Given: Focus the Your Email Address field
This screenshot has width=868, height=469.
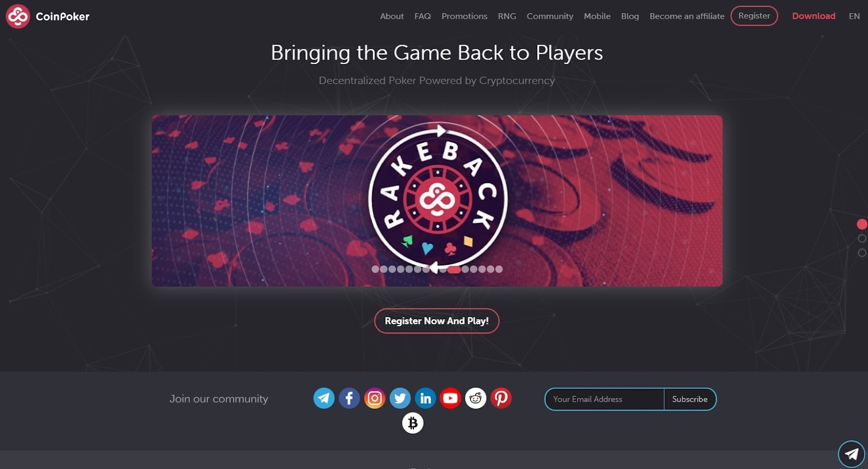Looking at the screenshot, I should 605,399.
